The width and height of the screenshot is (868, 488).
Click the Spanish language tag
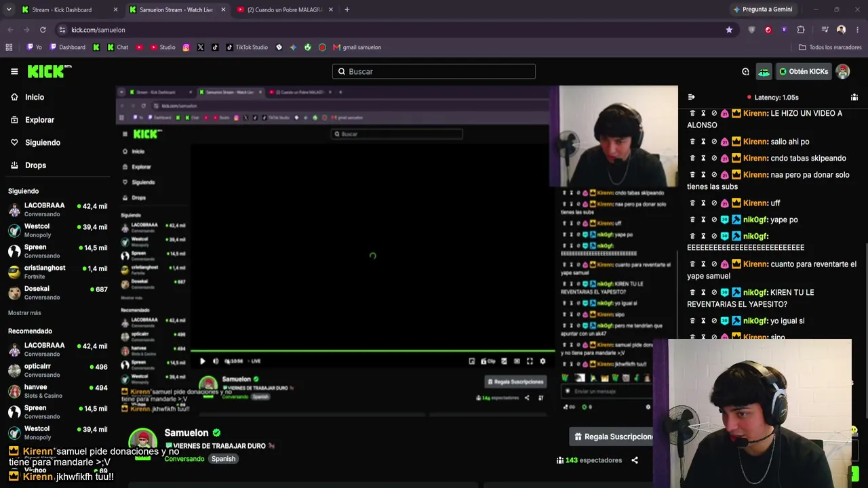(x=223, y=459)
